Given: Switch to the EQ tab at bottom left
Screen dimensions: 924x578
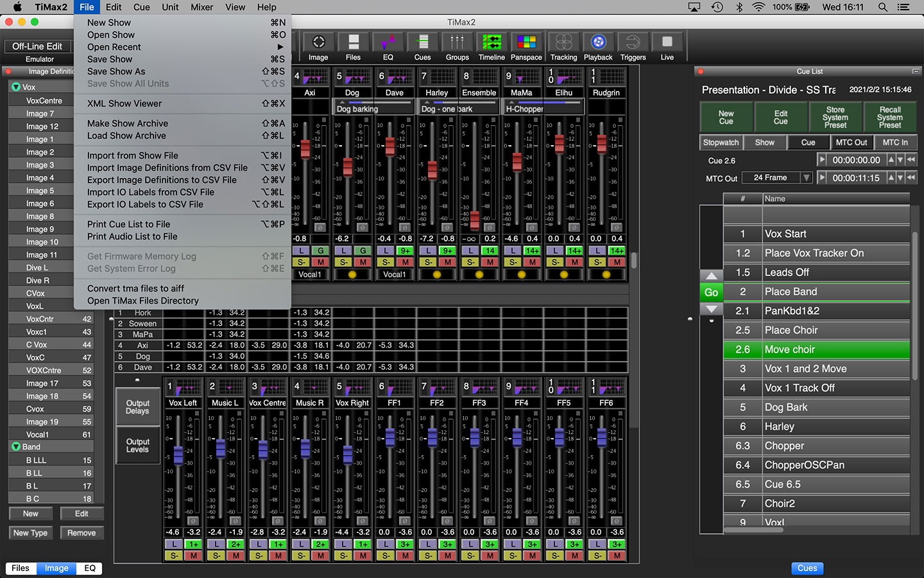Looking at the screenshot, I should (89, 568).
